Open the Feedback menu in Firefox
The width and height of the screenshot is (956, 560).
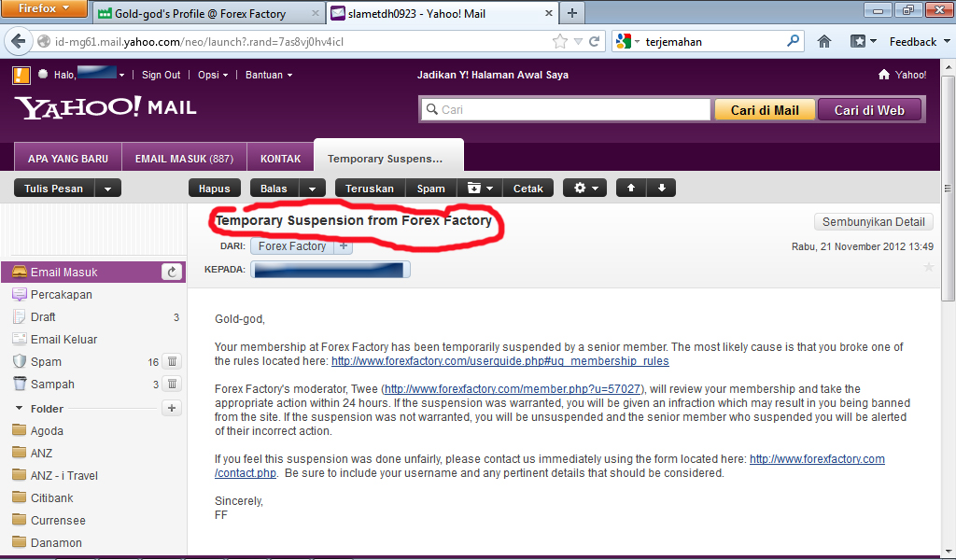point(919,41)
